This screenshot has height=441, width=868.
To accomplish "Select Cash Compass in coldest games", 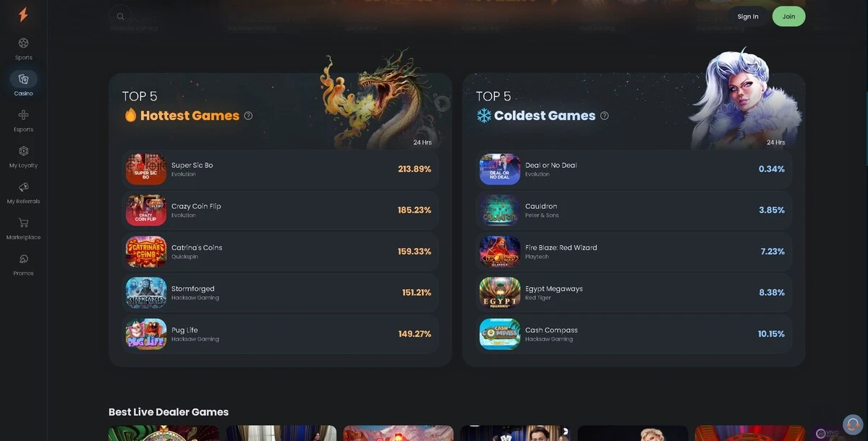I will [x=634, y=334].
